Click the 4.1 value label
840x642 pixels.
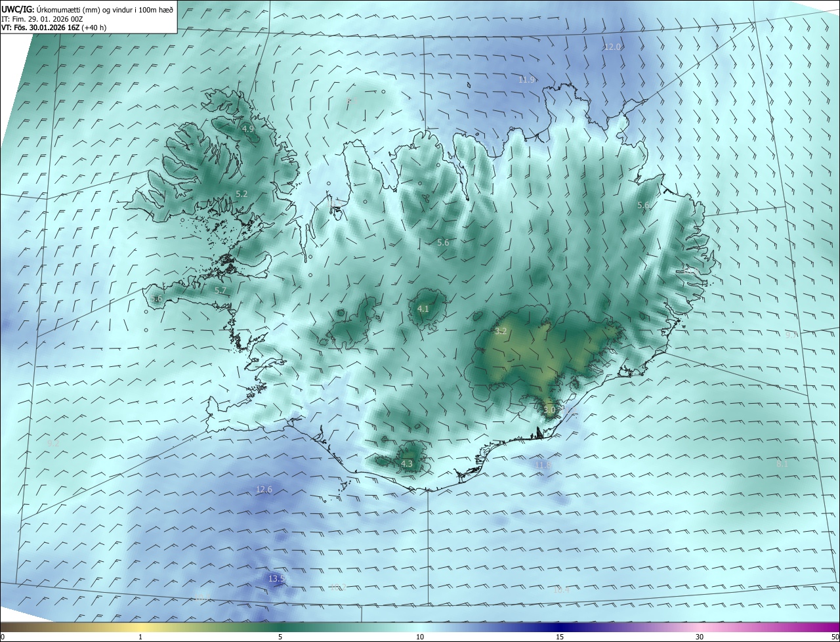pos(423,309)
